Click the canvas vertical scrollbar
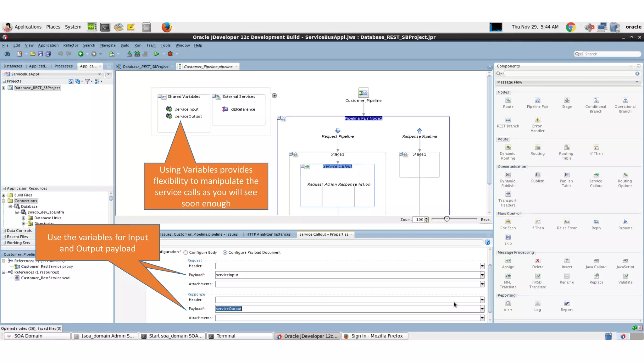 (489, 130)
